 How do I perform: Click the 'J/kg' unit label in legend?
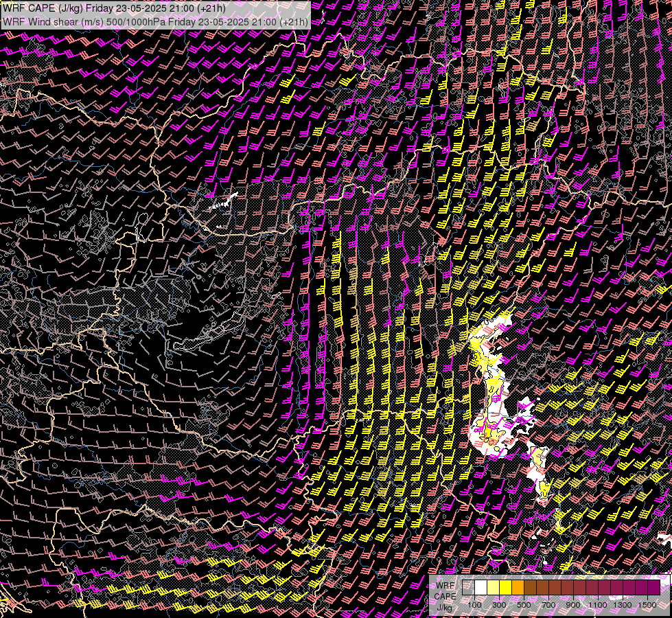point(444,607)
